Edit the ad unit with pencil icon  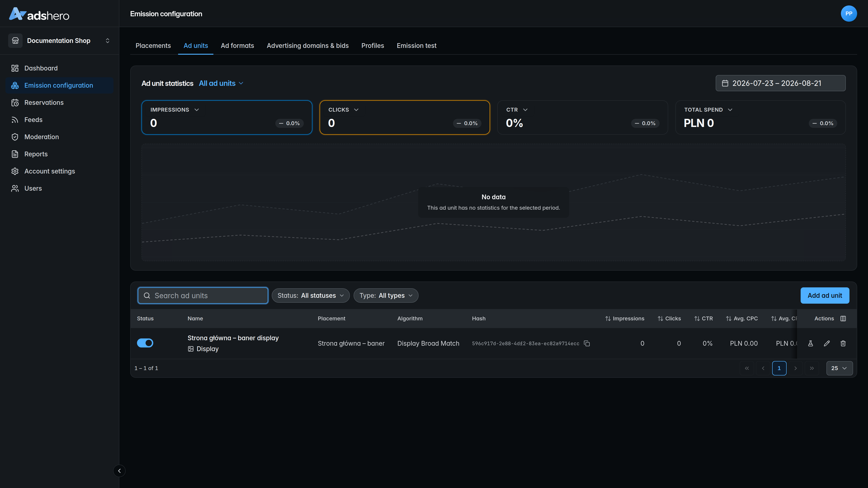827,343
